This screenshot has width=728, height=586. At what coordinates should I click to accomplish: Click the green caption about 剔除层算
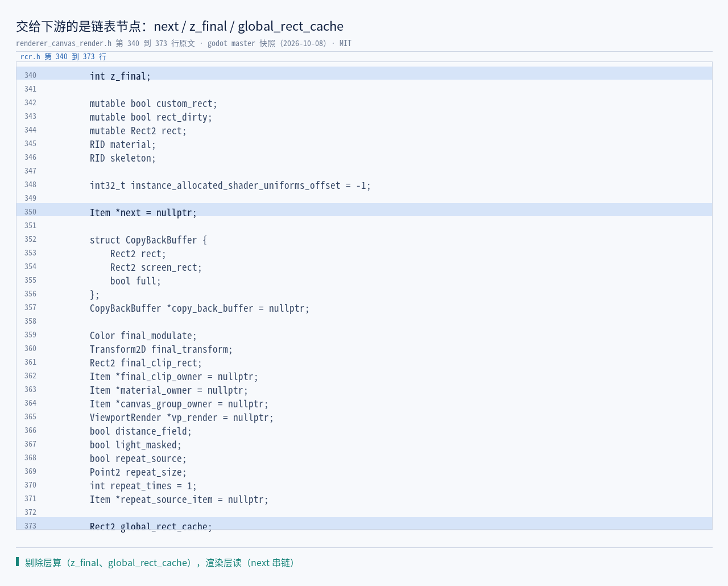coord(160,563)
